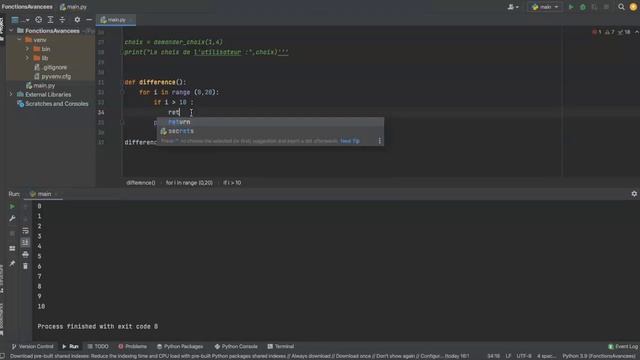The height and width of the screenshot is (360, 640).
Task: Collapse all in Project panel
Action: [x=62, y=20]
